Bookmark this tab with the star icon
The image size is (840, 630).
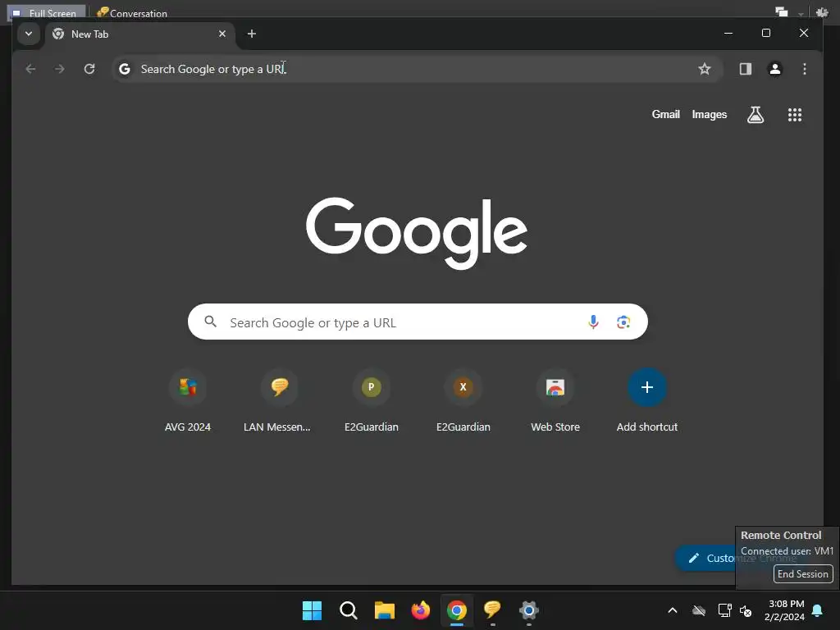tap(705, 69)
